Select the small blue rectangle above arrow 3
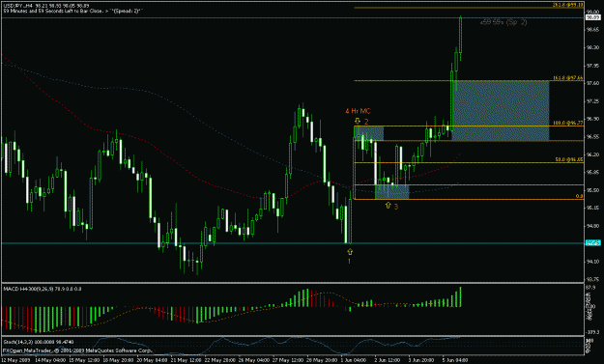This screenshot has width=604, height=364. click(x=391, y=192)
